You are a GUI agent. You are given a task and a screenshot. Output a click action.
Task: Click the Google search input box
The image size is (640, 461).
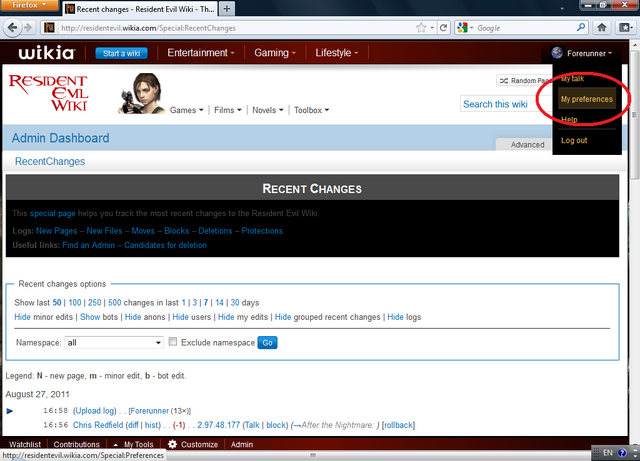click(525, 28)
